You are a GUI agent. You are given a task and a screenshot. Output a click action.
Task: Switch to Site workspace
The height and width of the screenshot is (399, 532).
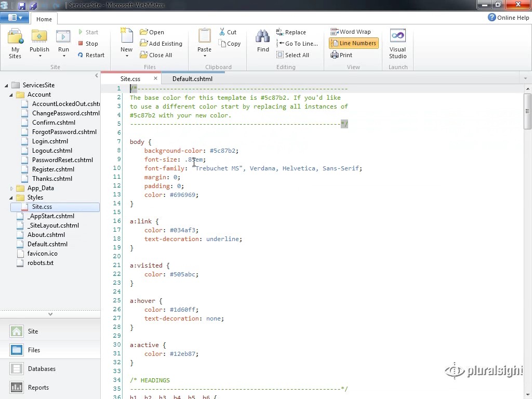click(50, 331)
